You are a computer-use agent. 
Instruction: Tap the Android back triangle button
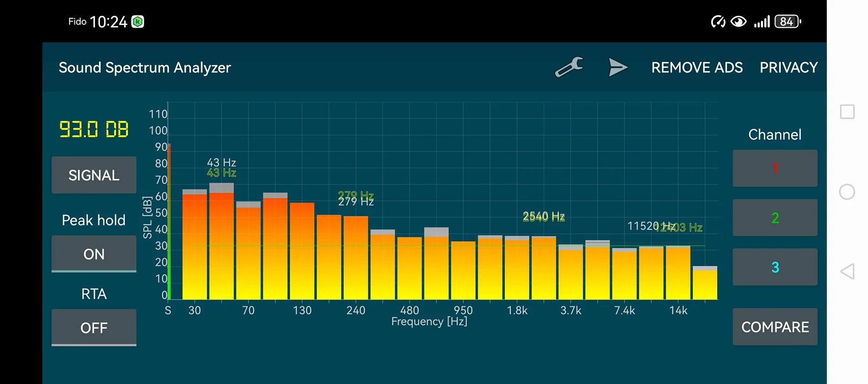847,271
